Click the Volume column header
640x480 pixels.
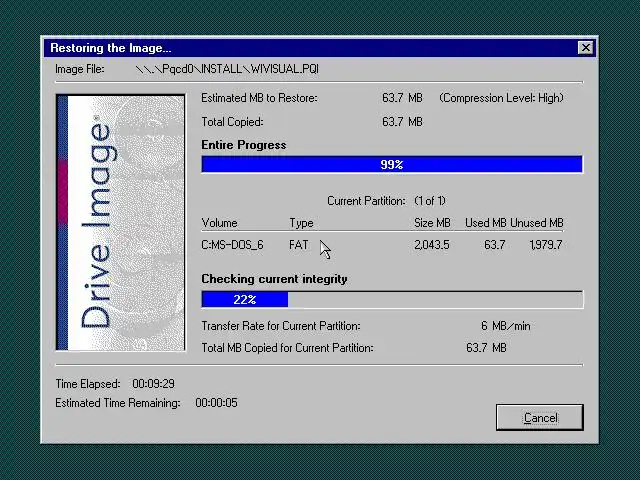[219, 223]
